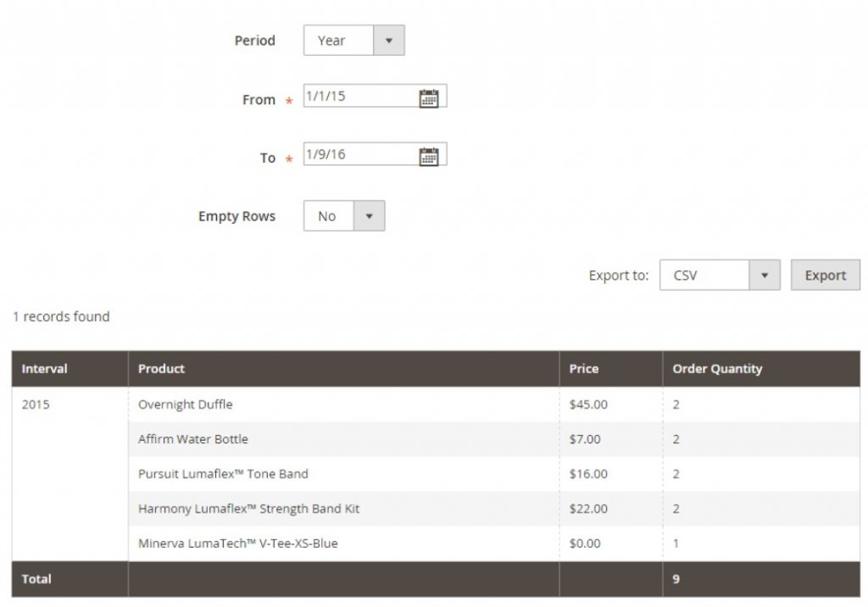This screenshot has width=868, height=607.
Task: Select the Overnight Duffle product row
Action: pyautogui.click(x=186, y=404)
